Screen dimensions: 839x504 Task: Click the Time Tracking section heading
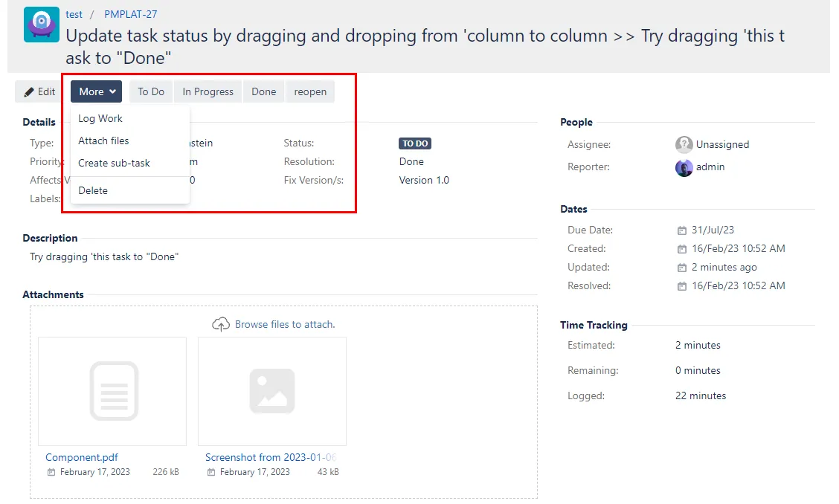point(594,325)
